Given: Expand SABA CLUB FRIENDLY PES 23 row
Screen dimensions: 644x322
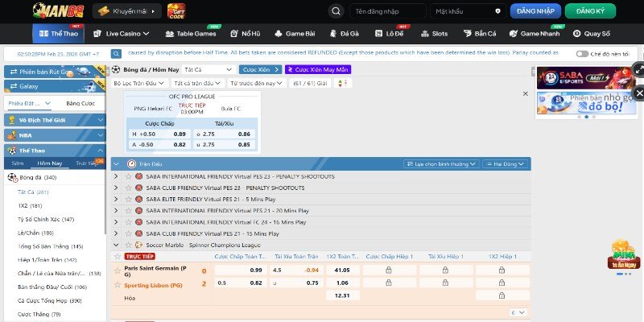Looking at the screenshot, I should click(x=116, y=188).
